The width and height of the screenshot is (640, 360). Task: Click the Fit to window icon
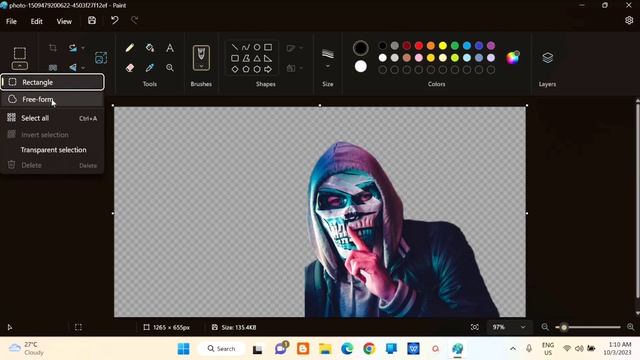coord(475,327)
